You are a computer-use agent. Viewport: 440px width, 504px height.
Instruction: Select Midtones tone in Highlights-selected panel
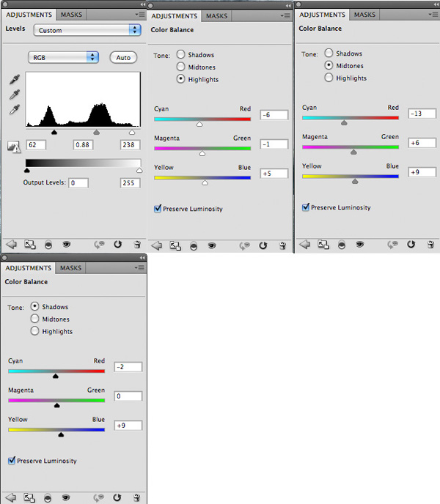(181, 67)
